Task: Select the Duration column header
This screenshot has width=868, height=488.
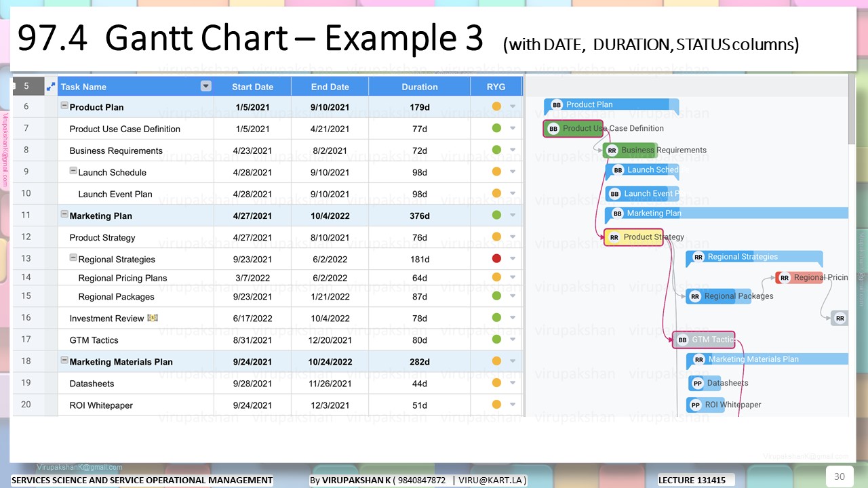Action: pyautogui.click(x=420, y=87)
